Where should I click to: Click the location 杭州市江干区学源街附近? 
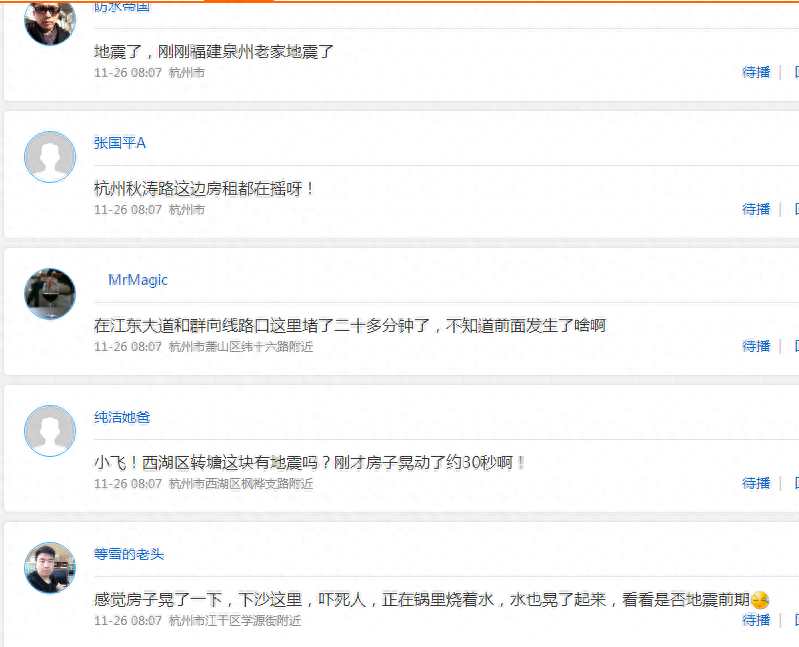click(x=235, y=621)
